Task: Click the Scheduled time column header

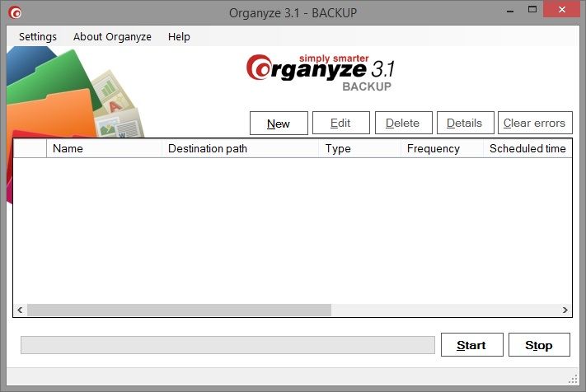Action: 527,148
